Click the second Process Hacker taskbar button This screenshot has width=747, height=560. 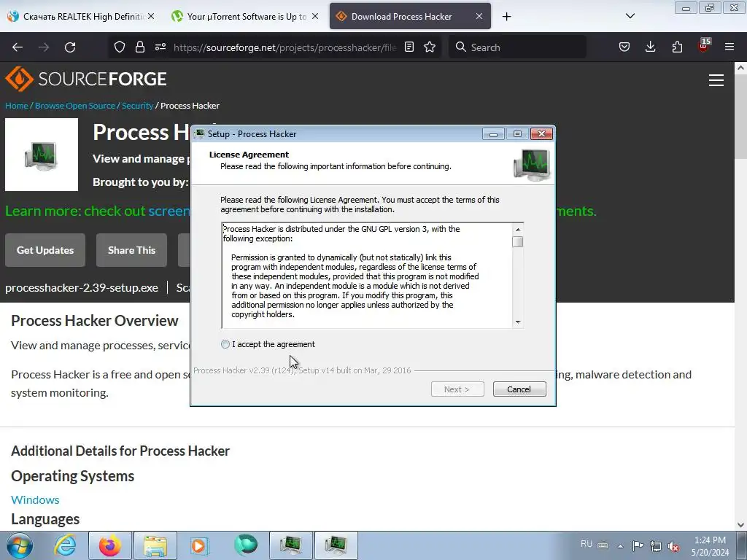(336, 545)
